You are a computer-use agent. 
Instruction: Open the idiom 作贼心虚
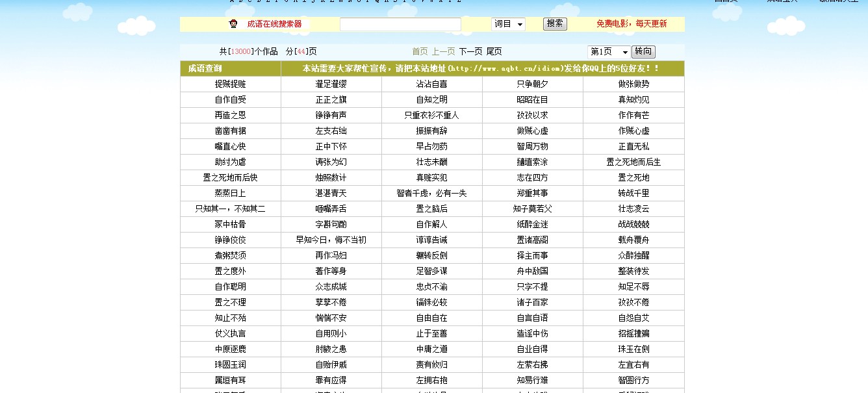pos(633,131)
